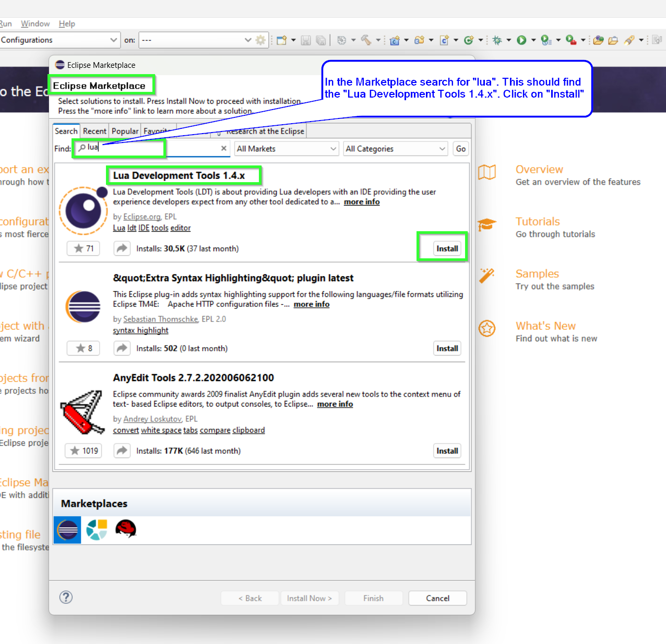This screenshot has height=644, width=666.
Task: Clear the search field with the X
Action: pyautogui.click(x=223, y=148)
